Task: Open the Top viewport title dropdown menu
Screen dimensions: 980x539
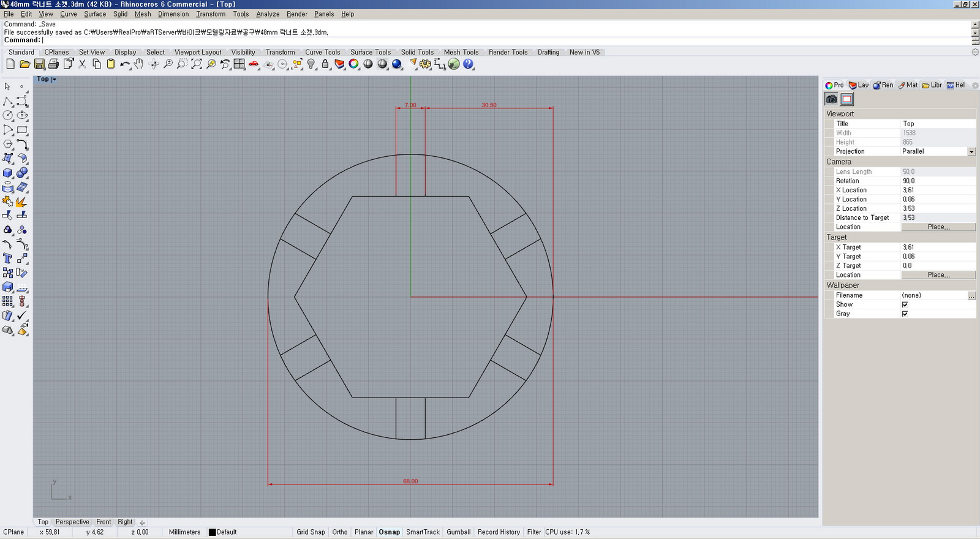Action: point(55,80)
